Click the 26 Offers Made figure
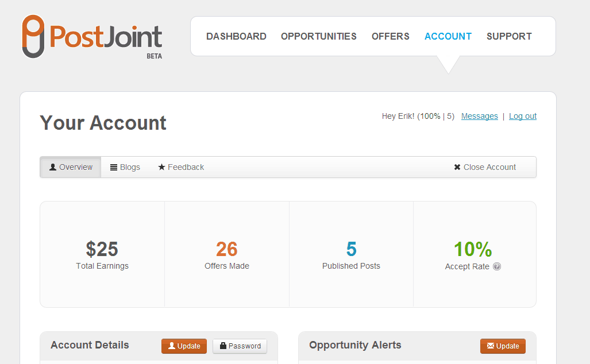 (227, 249)
